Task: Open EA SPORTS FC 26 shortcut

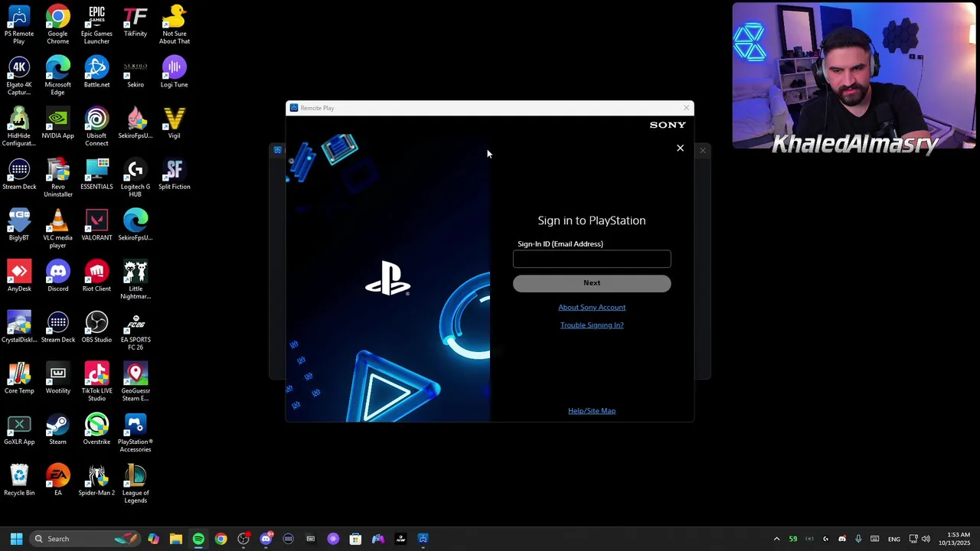Action: (x=136, y=331)
